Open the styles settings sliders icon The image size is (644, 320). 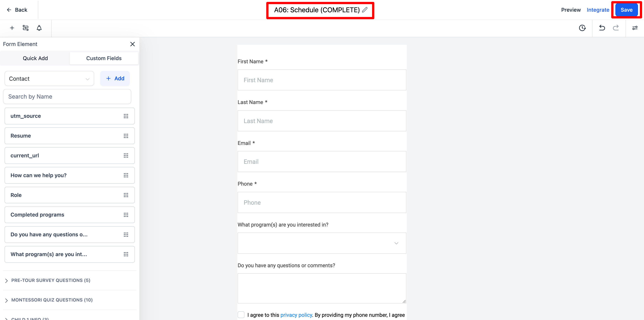coord(635,28)
